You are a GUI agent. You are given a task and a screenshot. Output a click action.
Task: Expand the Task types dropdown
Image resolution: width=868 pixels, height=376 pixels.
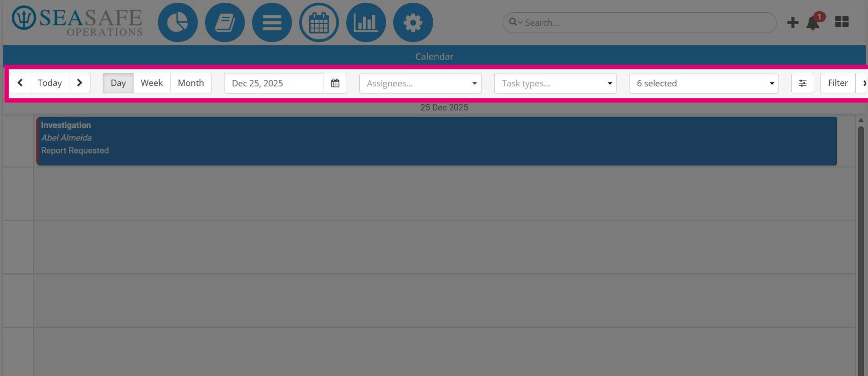[555, 83]
